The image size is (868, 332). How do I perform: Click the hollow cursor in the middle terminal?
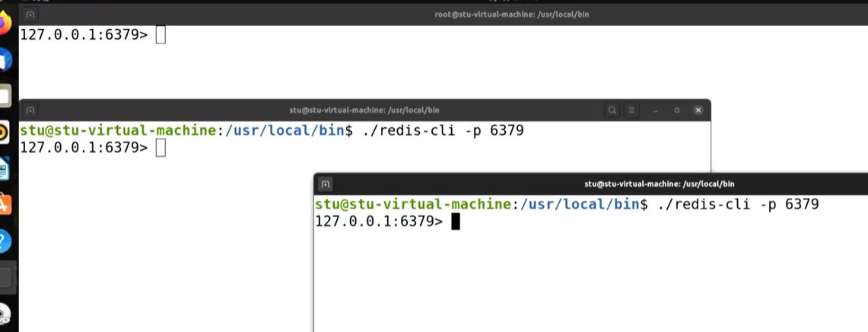coord(161,148)
